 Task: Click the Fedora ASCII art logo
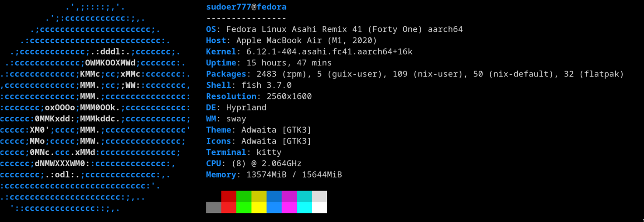coord(95,107)
